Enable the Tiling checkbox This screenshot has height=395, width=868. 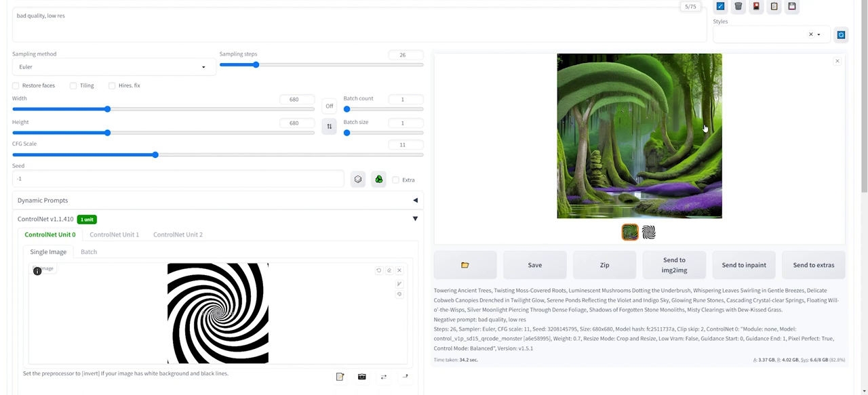tap(73, 85)
